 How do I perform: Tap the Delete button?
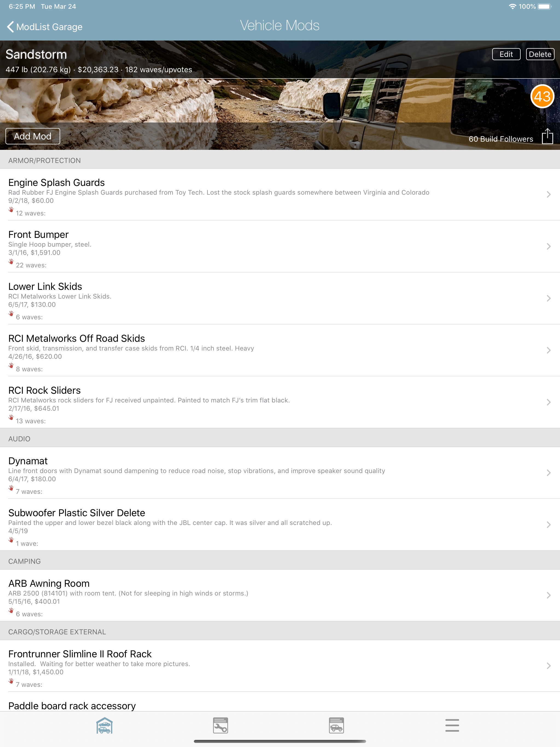540,54
